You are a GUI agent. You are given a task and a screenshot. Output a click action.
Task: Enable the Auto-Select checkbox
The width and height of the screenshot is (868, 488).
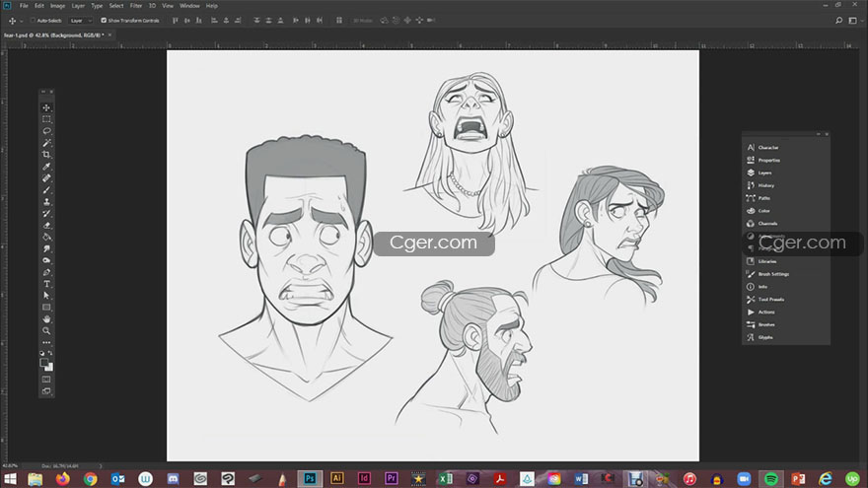coord(33,21)
